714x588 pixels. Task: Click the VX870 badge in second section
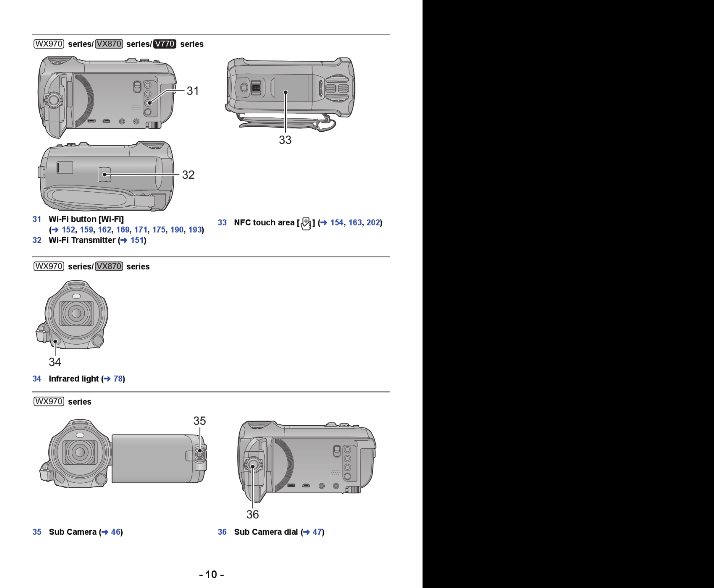coord(109,267)
